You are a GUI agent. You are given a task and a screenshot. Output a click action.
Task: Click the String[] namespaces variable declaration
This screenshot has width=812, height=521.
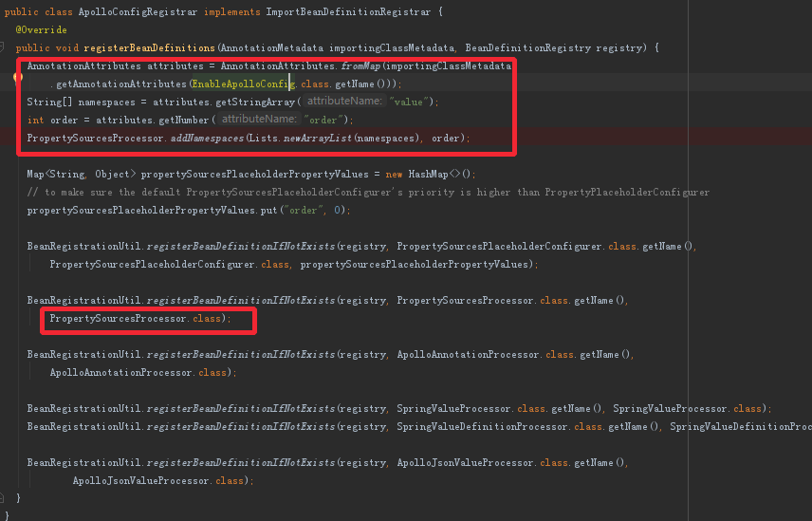tap(81, 102)
